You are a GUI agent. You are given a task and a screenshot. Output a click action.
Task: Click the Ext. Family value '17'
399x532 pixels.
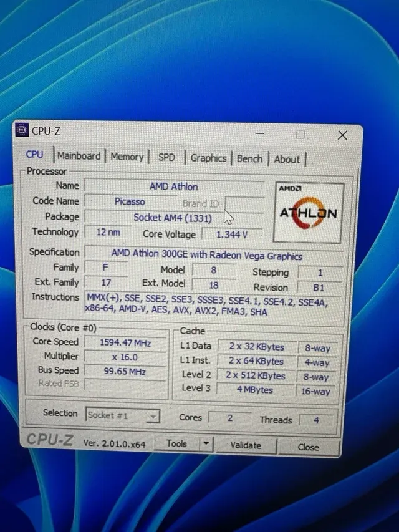click(106, 283)
